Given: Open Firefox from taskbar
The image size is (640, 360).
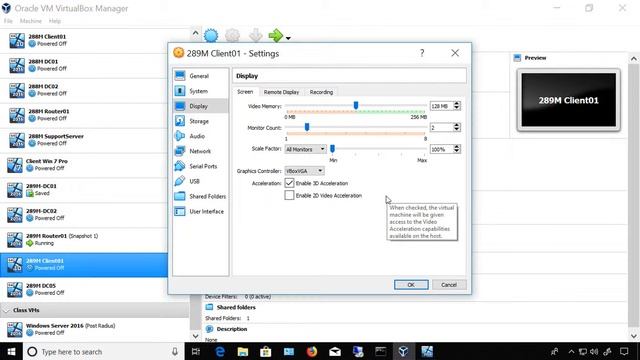Looking at the screenshot, I should click(312, 351).
